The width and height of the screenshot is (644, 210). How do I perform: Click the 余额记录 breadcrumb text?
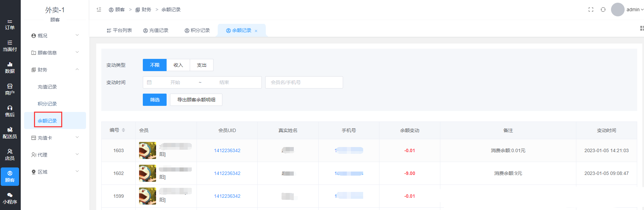click(x=171, y=10)
